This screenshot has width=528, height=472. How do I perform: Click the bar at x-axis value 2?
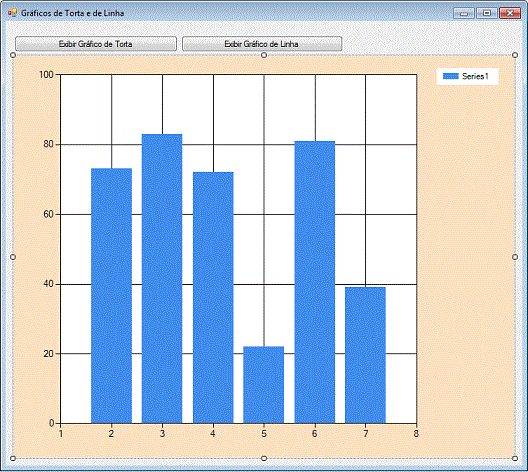coord(111,296)
